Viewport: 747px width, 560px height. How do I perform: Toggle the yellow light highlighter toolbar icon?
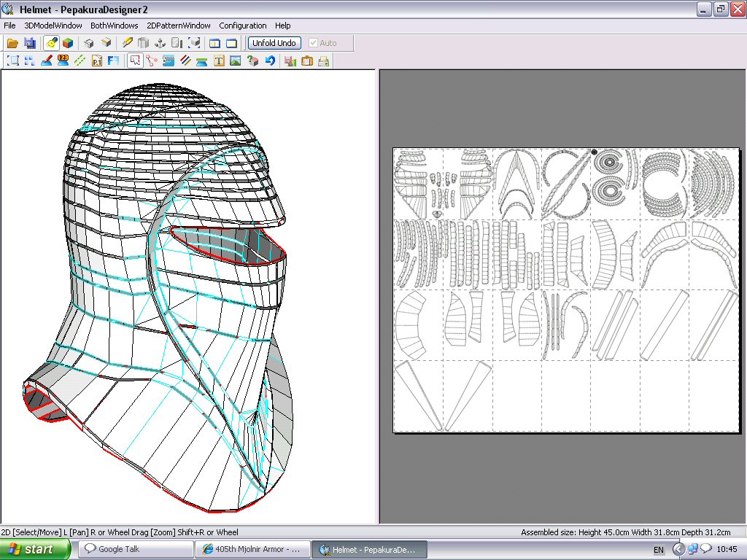(x=52, y=43)
